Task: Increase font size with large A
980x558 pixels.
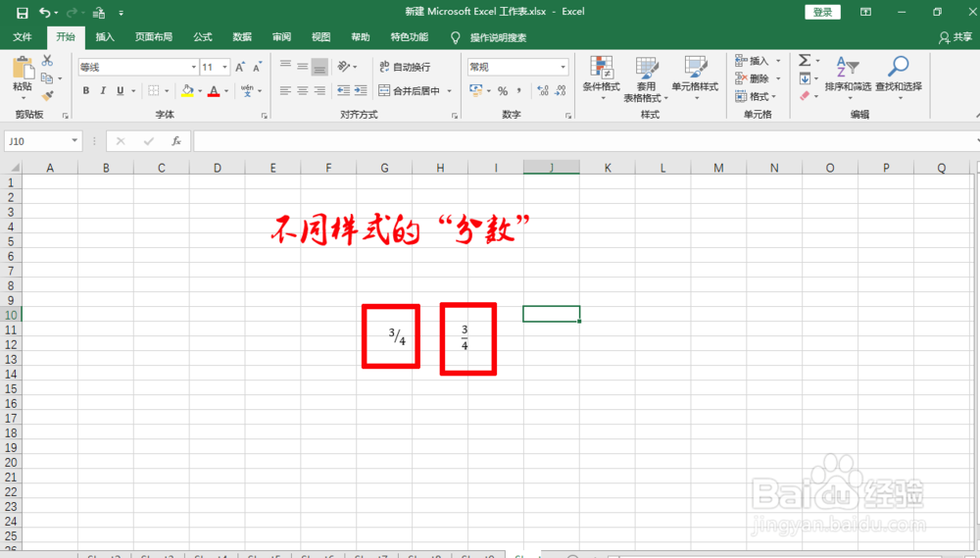Action: click(x=240, y=67)
